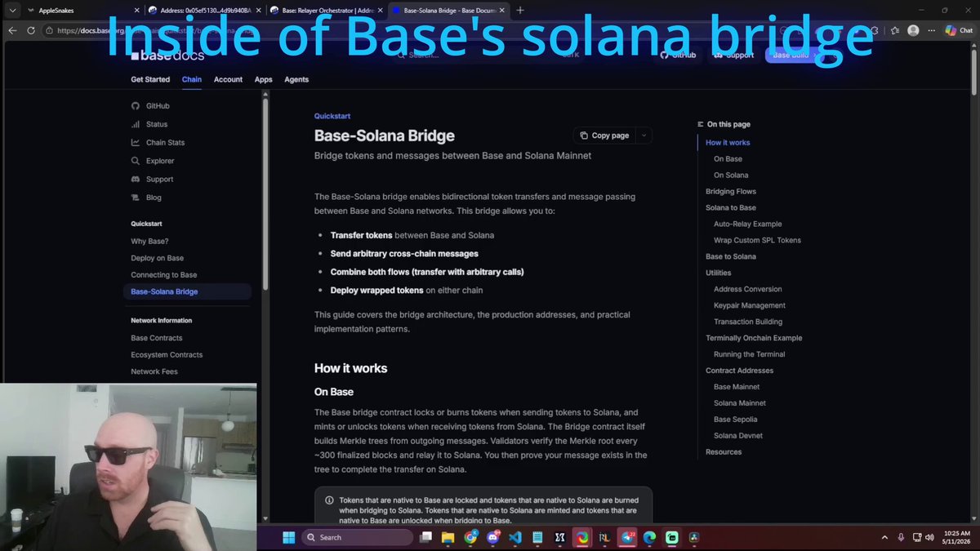The width and height of the screenshot is (980, 551).
Task: Jump to Contract Addresses in outline
Action: [738, 371]
